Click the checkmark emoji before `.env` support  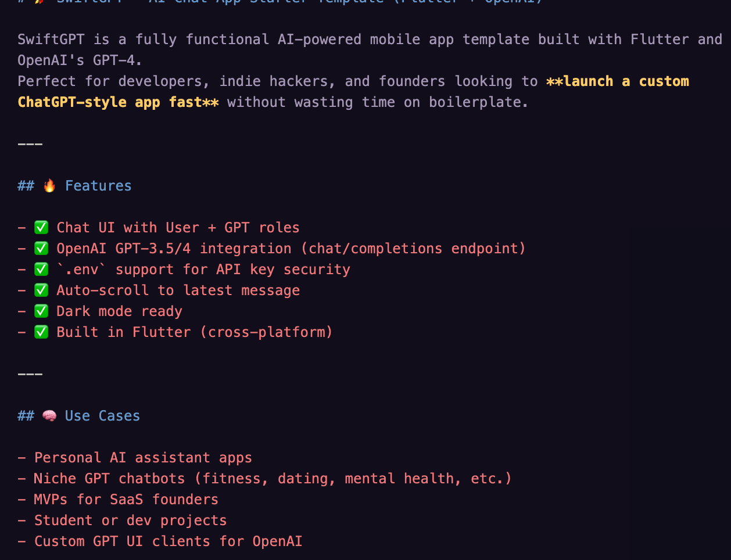point(41,270)
